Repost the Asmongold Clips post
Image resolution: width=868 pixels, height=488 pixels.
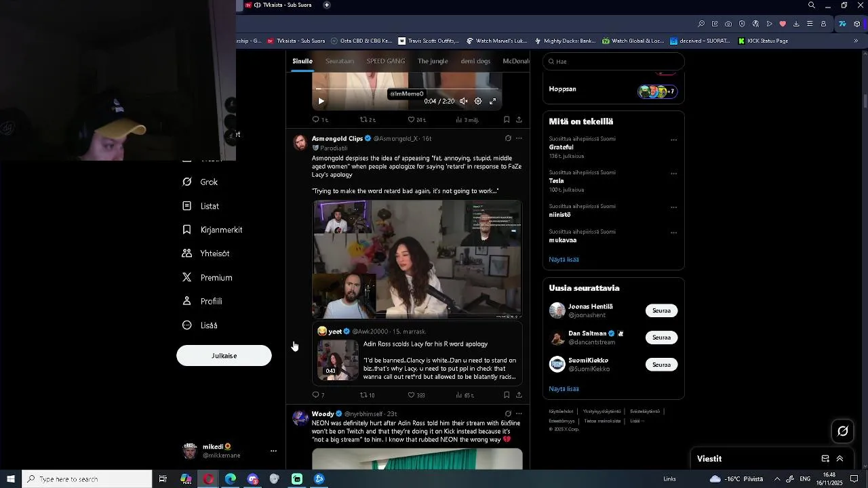[x=367, y=395]
